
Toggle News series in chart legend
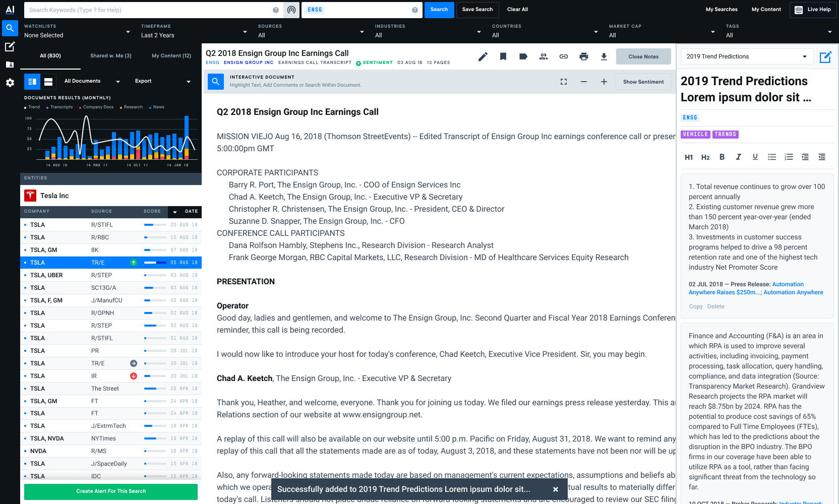157,107
